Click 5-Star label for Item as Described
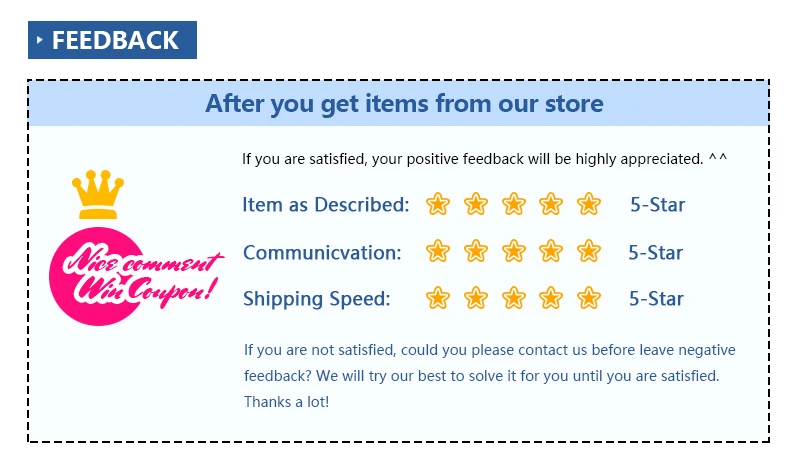 657,205
